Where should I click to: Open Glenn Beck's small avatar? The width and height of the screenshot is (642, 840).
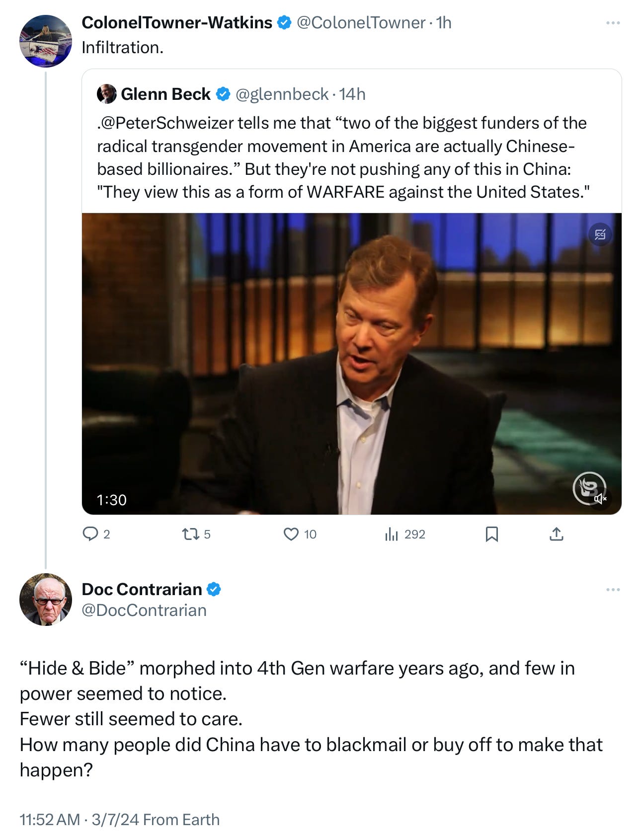point(106,94)
